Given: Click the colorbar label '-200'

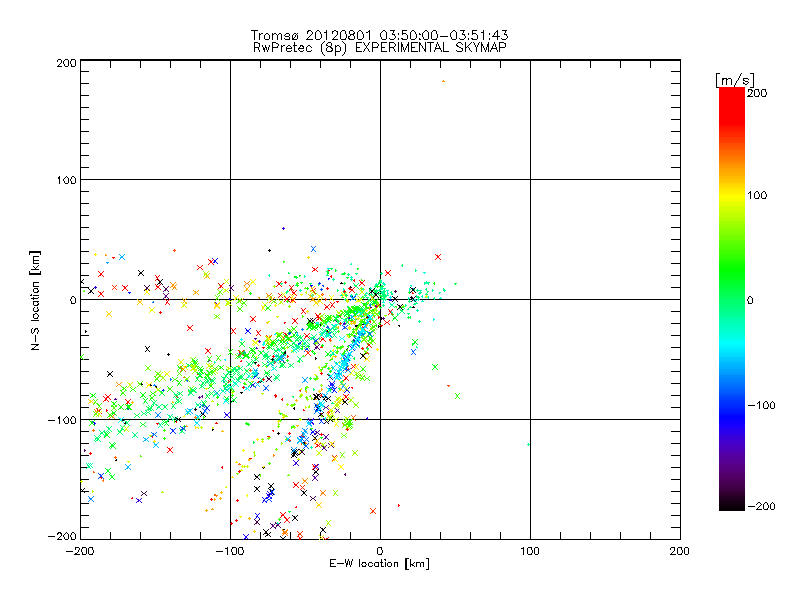Looking at the screenshot, I should [x=761, y=506].
